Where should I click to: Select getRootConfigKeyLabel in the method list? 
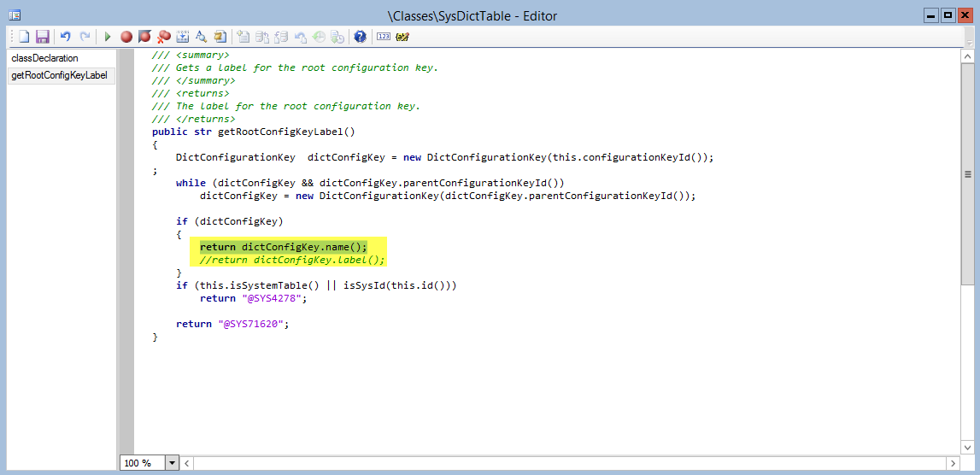(x=59, y=75)
